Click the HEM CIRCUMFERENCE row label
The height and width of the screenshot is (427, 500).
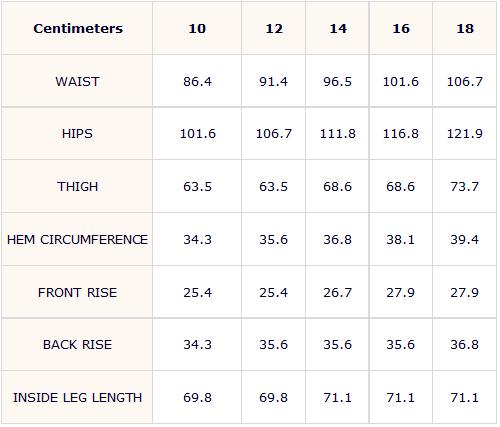pos(77,240)
